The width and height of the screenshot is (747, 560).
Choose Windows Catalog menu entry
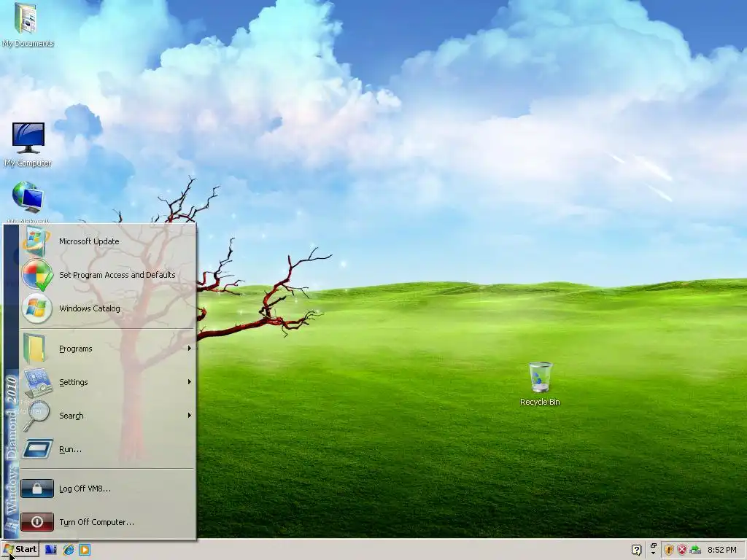pos(107,308)
